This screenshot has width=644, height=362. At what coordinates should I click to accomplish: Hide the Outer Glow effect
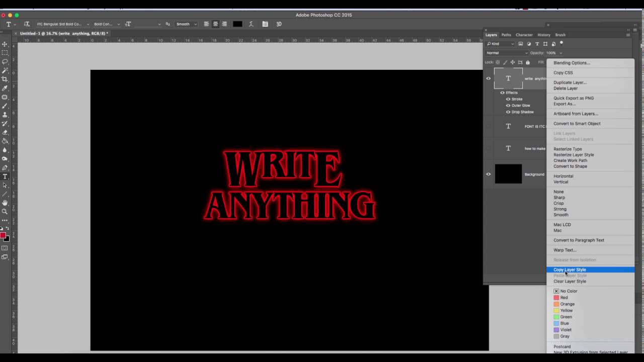click(x=508, y=106)
